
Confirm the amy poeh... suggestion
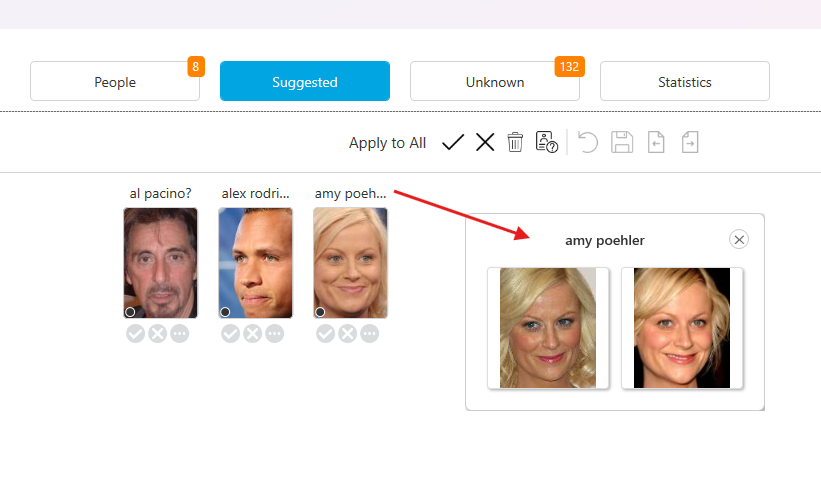click(326, 333)
